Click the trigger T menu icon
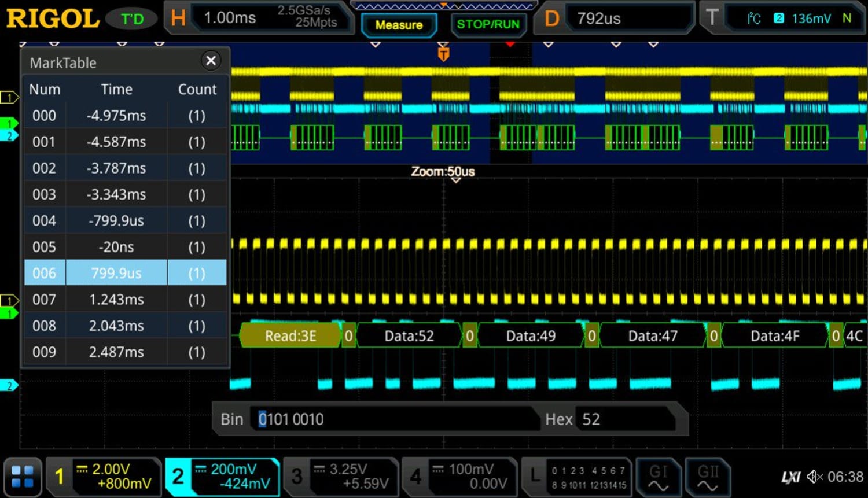Viewport: 868px width, 498px height. point(712,18)
